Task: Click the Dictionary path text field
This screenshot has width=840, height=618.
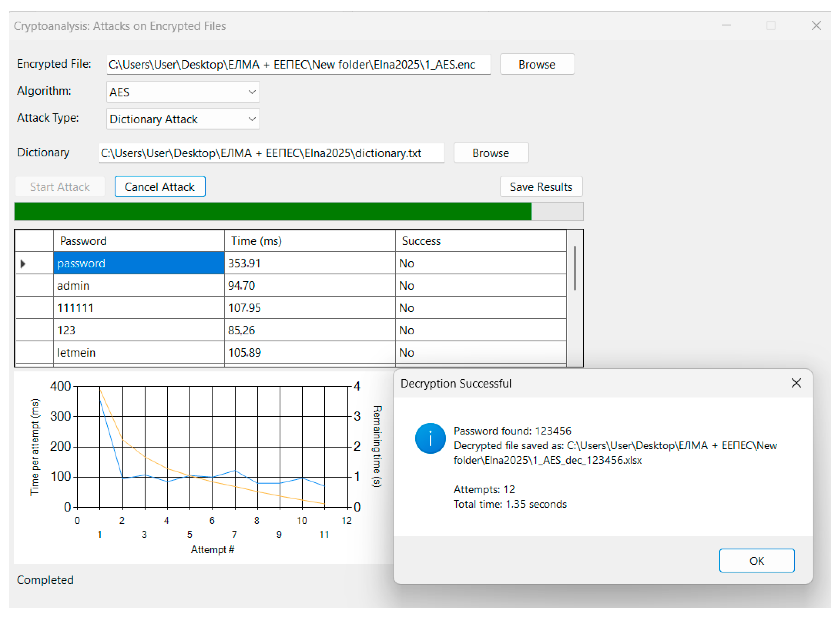Action: point(271,153)
